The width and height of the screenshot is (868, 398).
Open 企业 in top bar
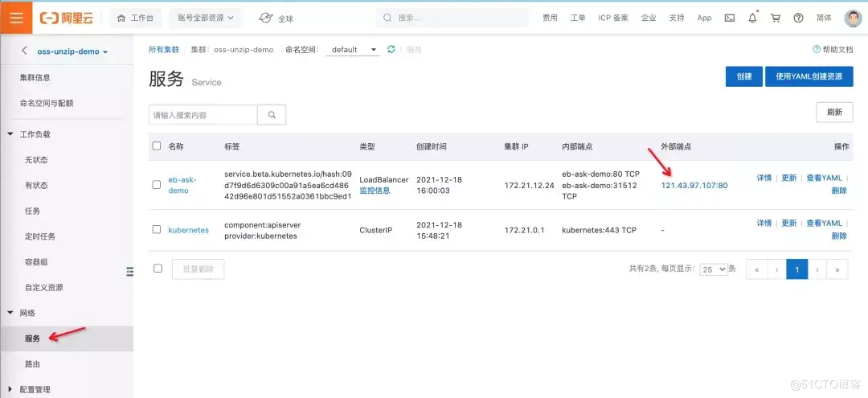[649, 18]
